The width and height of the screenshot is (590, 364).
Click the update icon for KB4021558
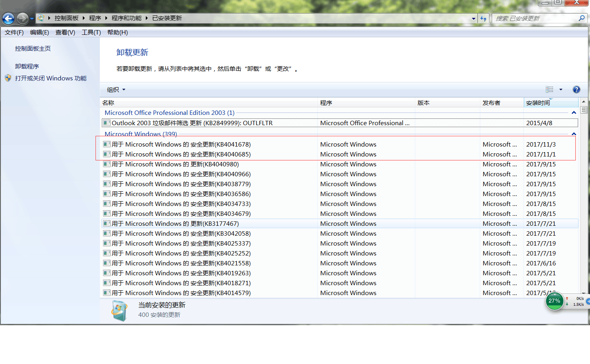pos(106,263)
